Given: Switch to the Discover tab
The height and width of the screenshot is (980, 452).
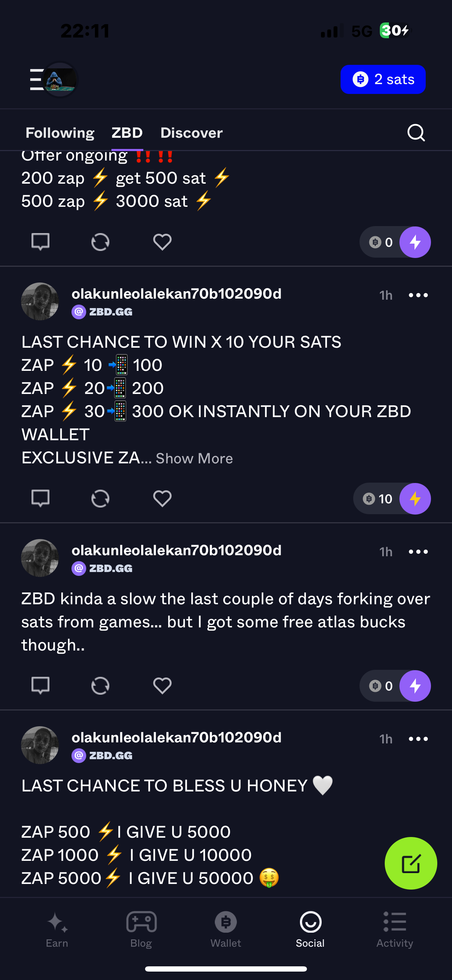Looking at the screenshot, I should click(x=191, y=133).
